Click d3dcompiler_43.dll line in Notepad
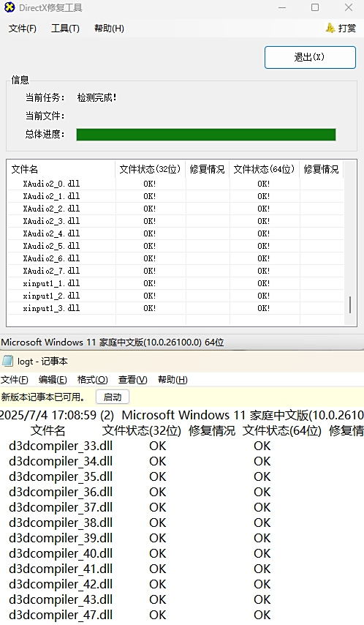 tap(61, 599)
